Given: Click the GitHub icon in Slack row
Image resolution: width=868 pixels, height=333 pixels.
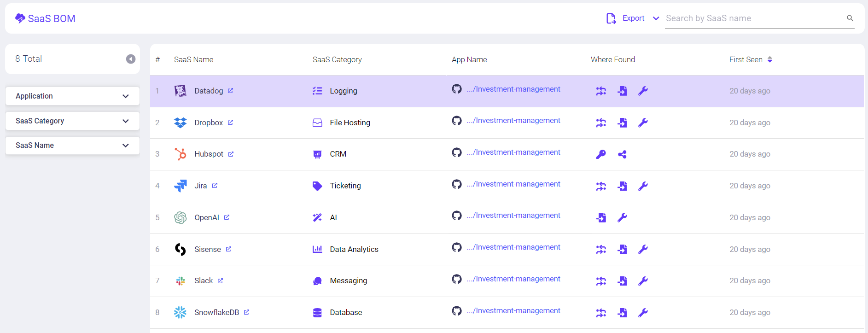Looking at the screenshot, I should pos(456,279).
